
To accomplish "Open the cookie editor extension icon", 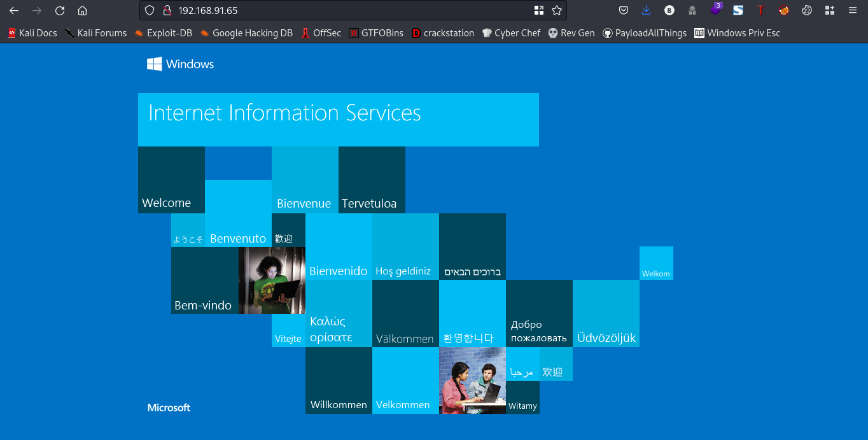I will [806, 10].
